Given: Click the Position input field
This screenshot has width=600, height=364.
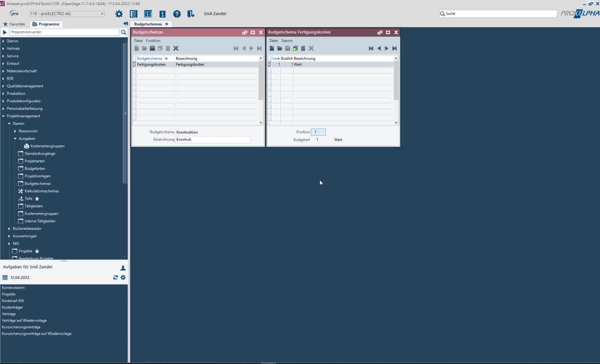Looking at the screenshot, I should point(318,132).
